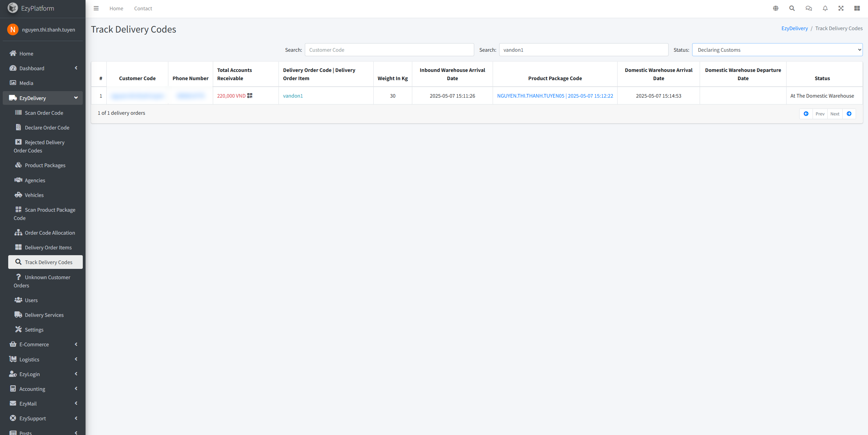Open the vandon1 delivery order link

(x=293, y=96)
